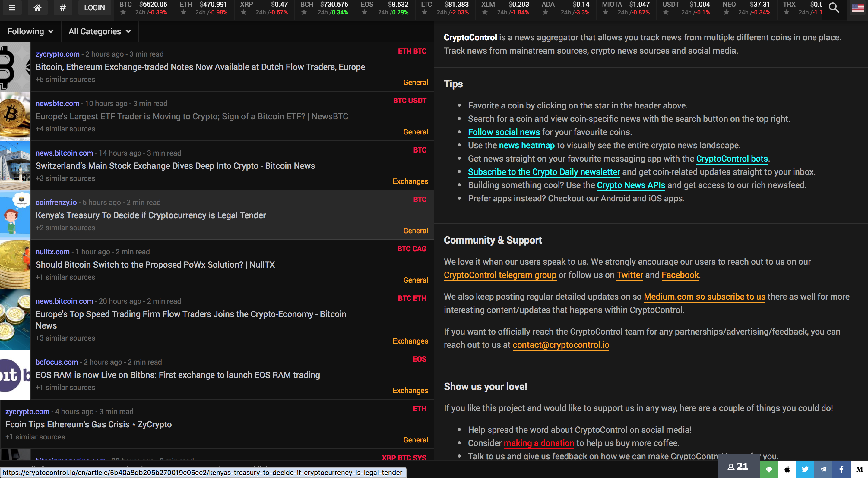Click the LOGIN button
This screenshot has width=868, height=478.
[94, 8]
